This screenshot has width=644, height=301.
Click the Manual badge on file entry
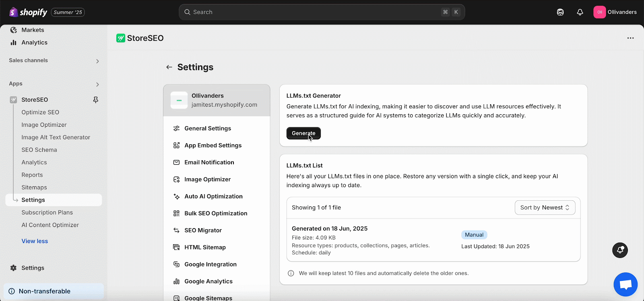click(x=474, y=235)
